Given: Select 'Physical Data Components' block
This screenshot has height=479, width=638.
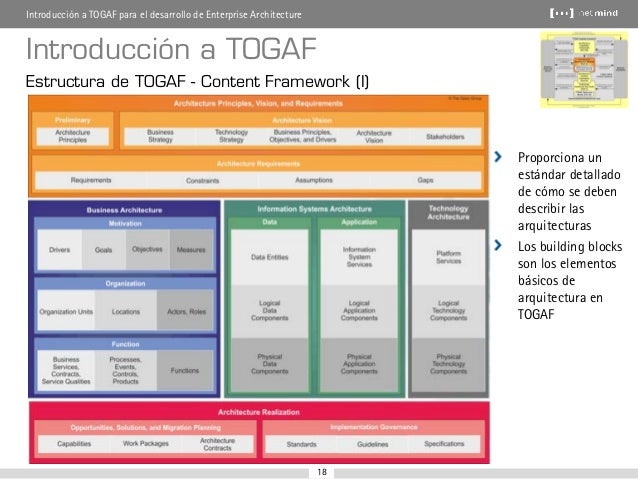Looking at the screenshot, I should [269, 364].
